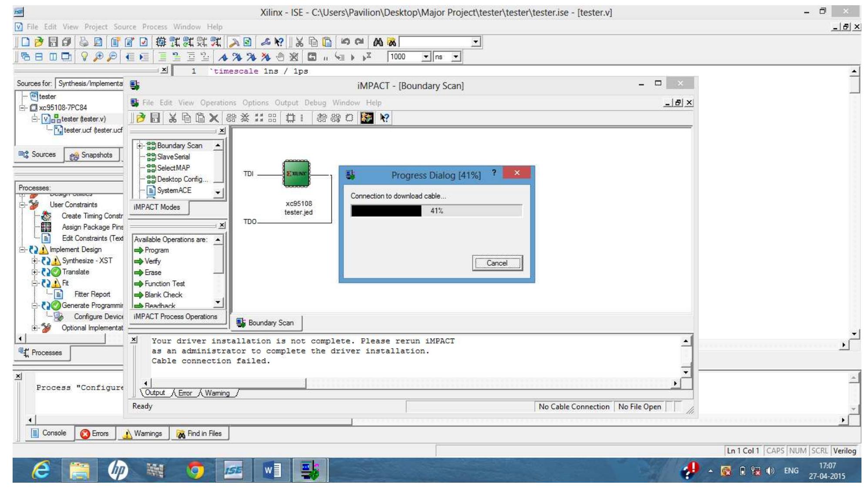
Task: Expand the Boundary Scan mode tree node
Action: (140, 146)
